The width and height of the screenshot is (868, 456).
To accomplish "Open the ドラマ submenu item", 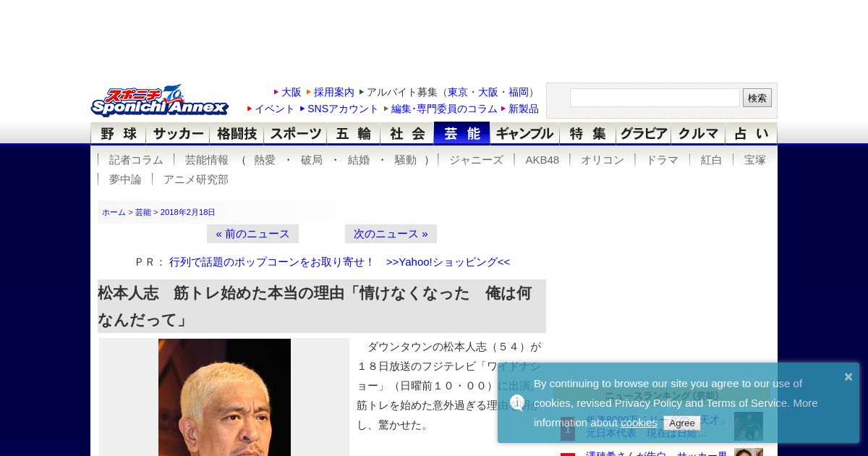I will [662, 160].
